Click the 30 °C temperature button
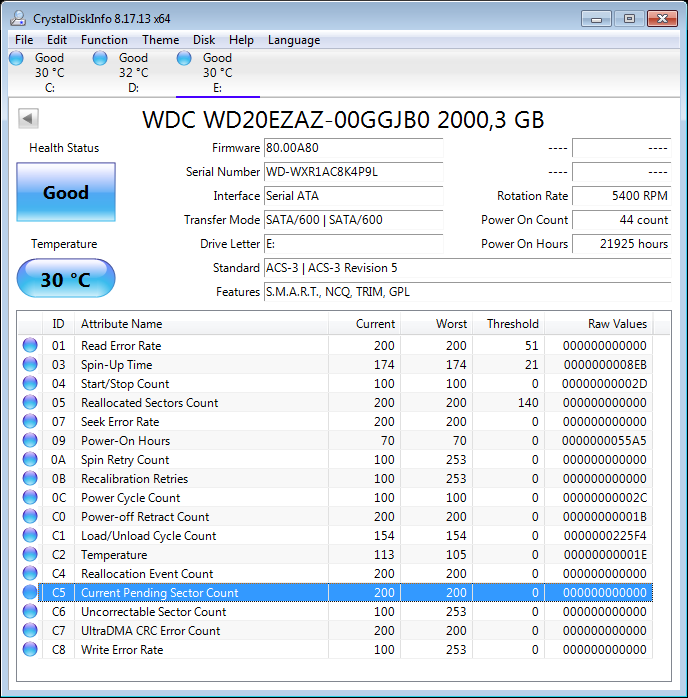688x698 pixels. [x=66, y=278]
